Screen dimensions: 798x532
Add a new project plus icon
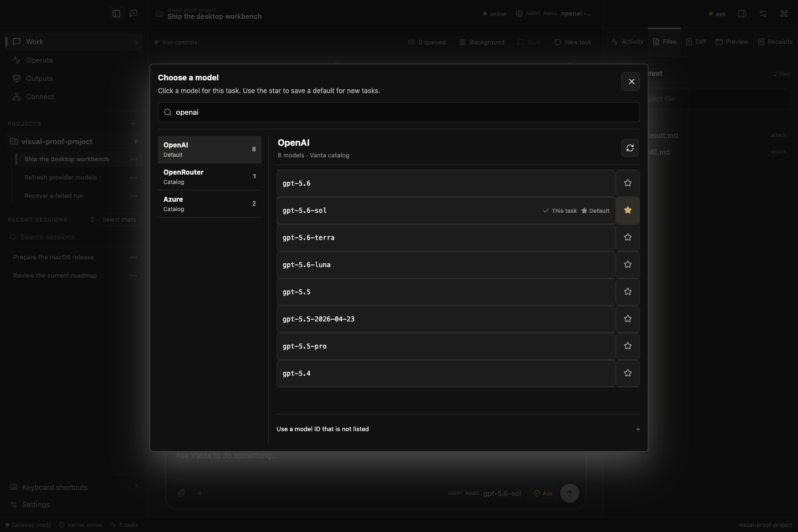click(x=133, y=124)
